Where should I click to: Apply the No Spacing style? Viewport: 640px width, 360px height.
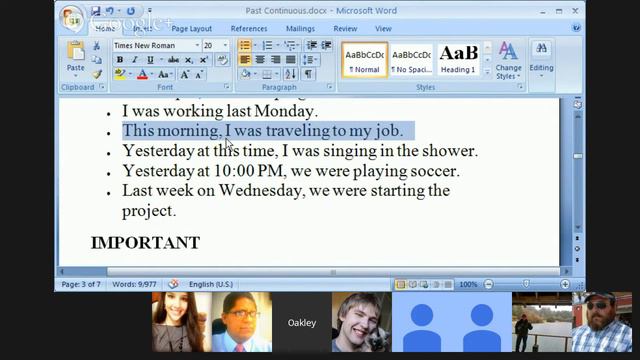(411, 60)
